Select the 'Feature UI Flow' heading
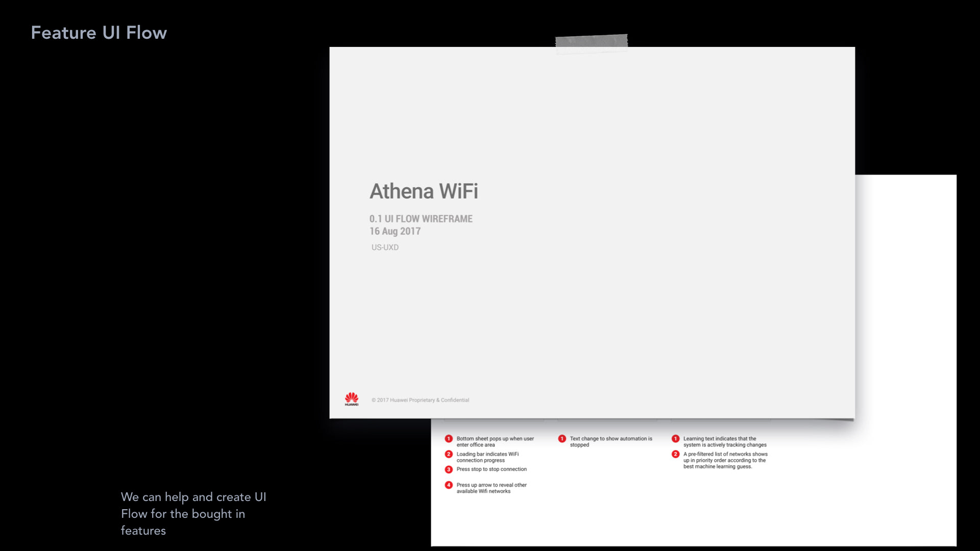Screen dimensions: 980x551 [x=99, y=33]
